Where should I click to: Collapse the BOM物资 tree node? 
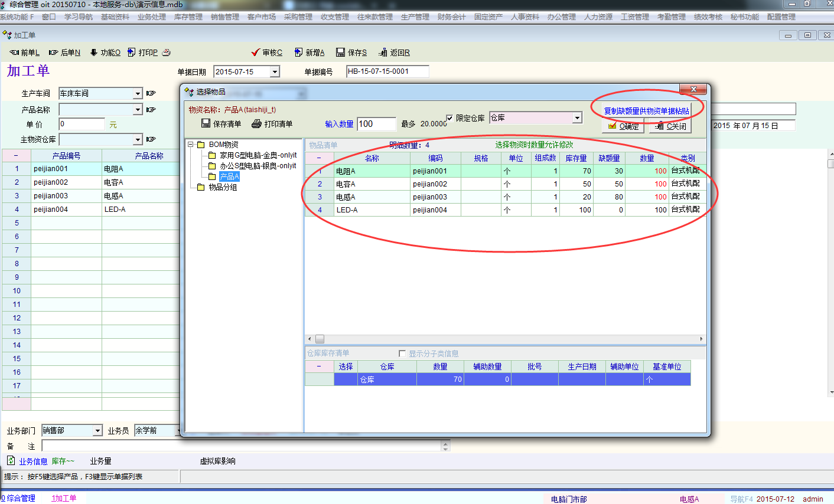pyautogui.click(x=191, y=145)
